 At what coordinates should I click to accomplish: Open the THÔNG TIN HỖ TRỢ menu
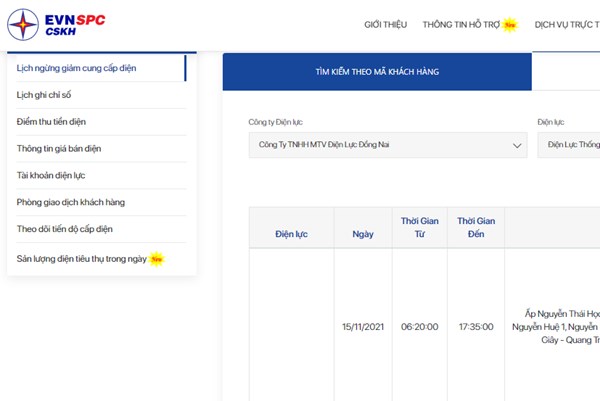(460, 24)
